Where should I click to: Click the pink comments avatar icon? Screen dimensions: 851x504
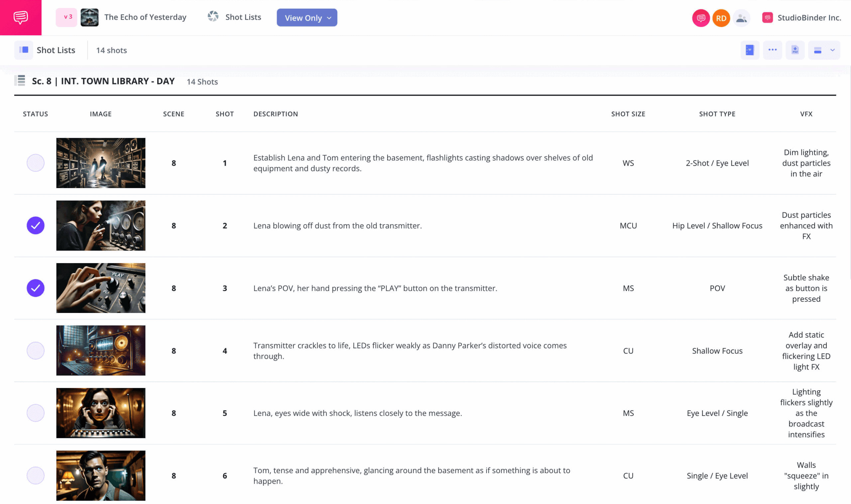(700, 18)
